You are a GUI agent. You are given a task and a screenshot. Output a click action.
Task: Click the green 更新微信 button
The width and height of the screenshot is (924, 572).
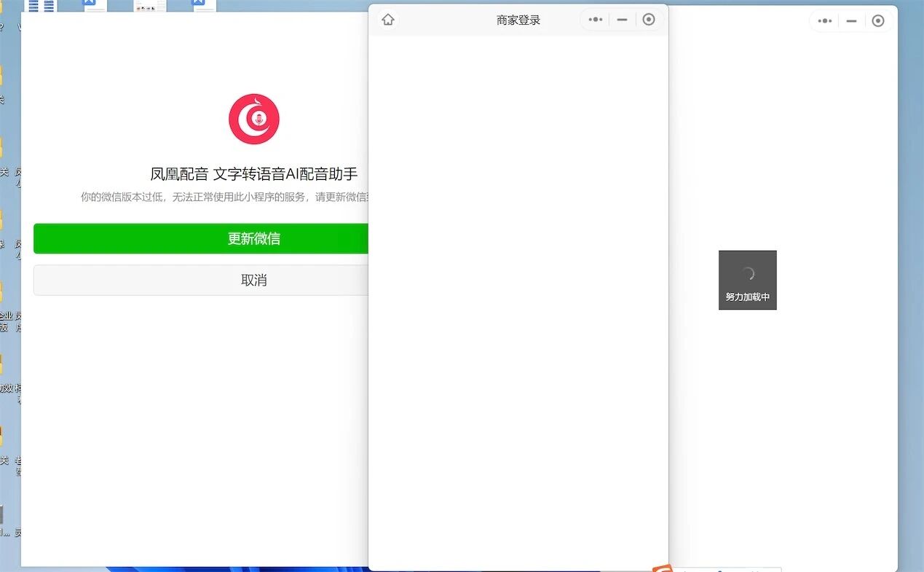pyautogui.click(x=201, y=238)
